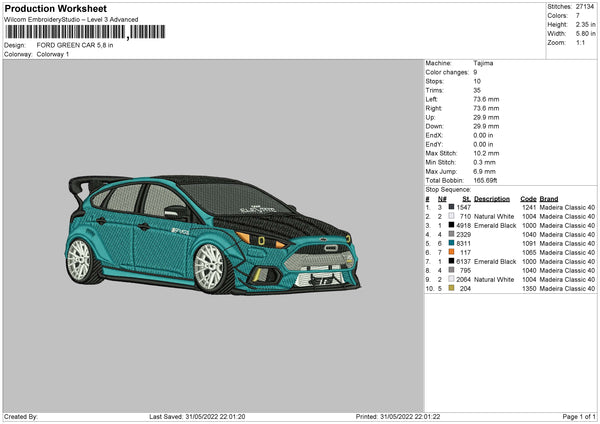Click the orange swatch beside stitch count 117
The image size is (600, 424).
452,252
